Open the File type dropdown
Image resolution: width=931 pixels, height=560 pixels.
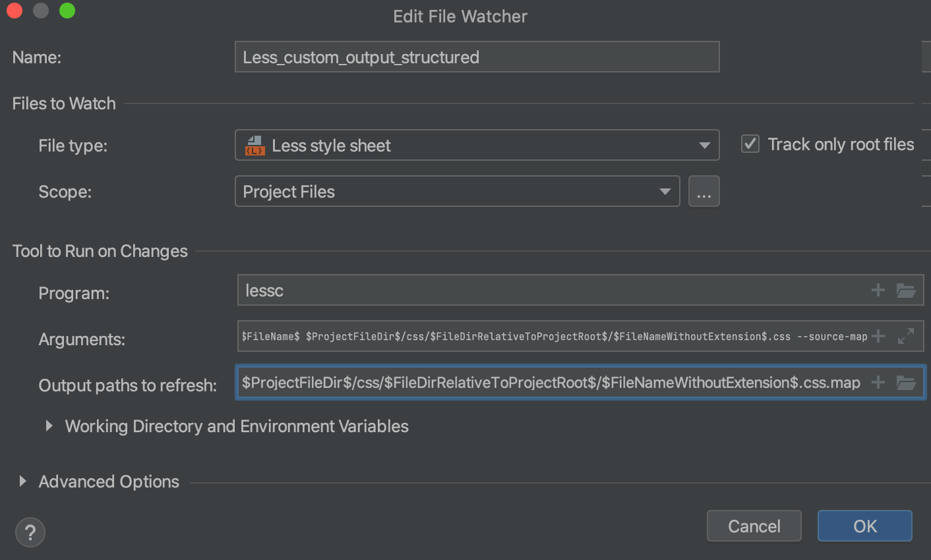(x=704, y=145)
